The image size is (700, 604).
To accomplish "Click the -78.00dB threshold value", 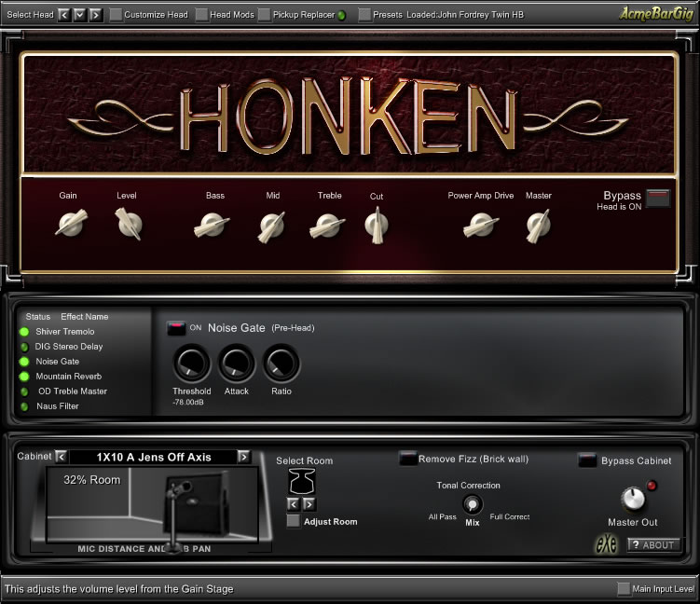I will [188, 403].
